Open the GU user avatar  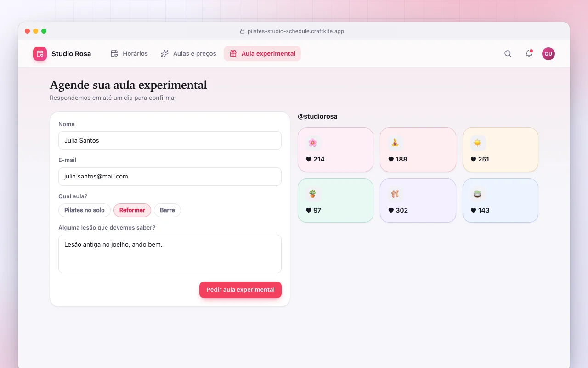click(x=548, y=54)
